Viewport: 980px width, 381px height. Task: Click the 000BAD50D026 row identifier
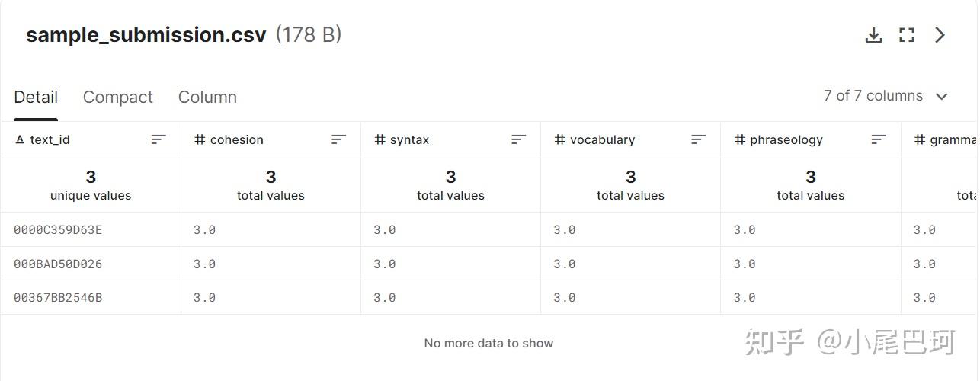pyautogui.click(x=58, y=264)
